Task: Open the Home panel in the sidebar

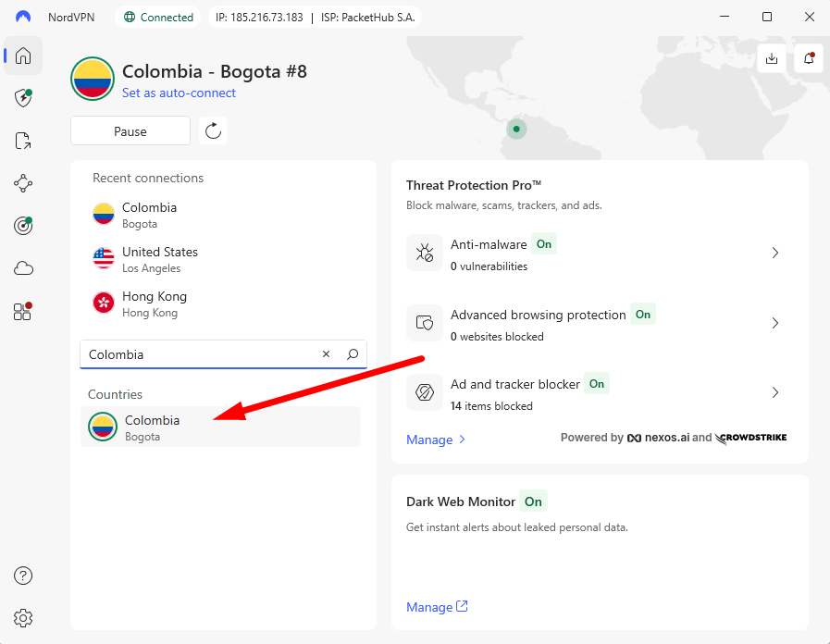Action: (x=22, y=56)
